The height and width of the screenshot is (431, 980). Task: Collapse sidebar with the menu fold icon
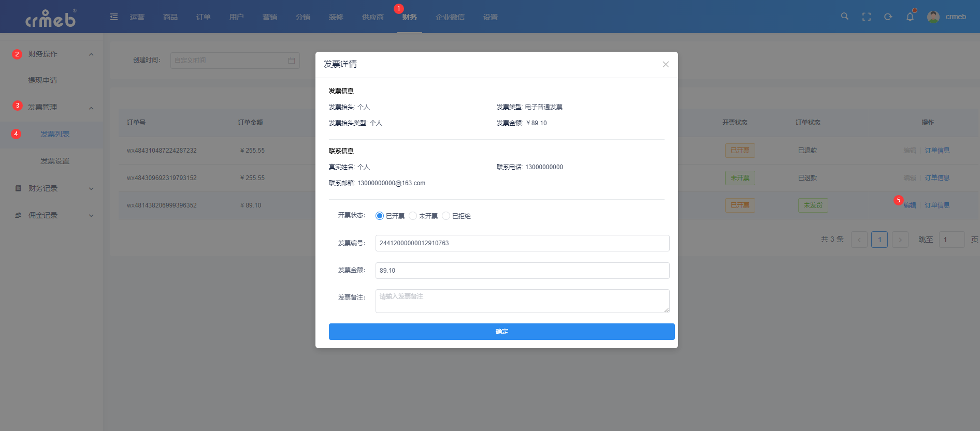coord(114,17)
